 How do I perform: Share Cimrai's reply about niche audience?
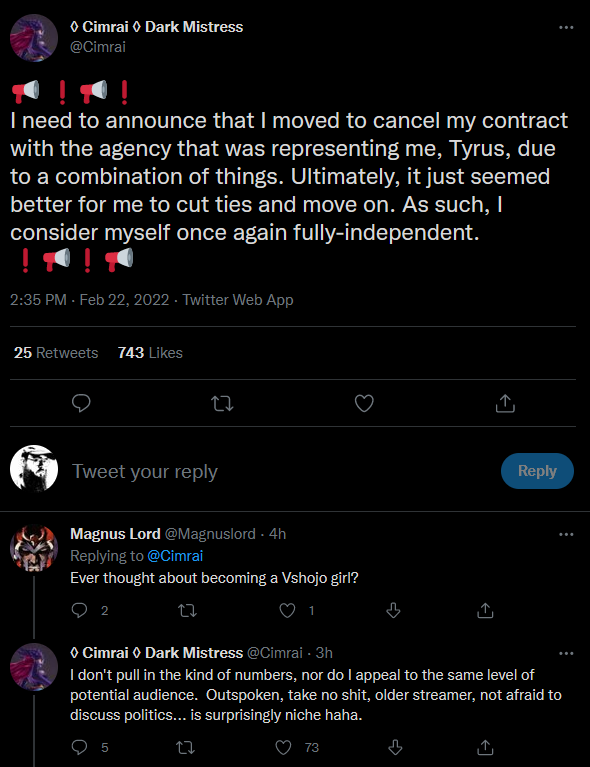point(485,747)
